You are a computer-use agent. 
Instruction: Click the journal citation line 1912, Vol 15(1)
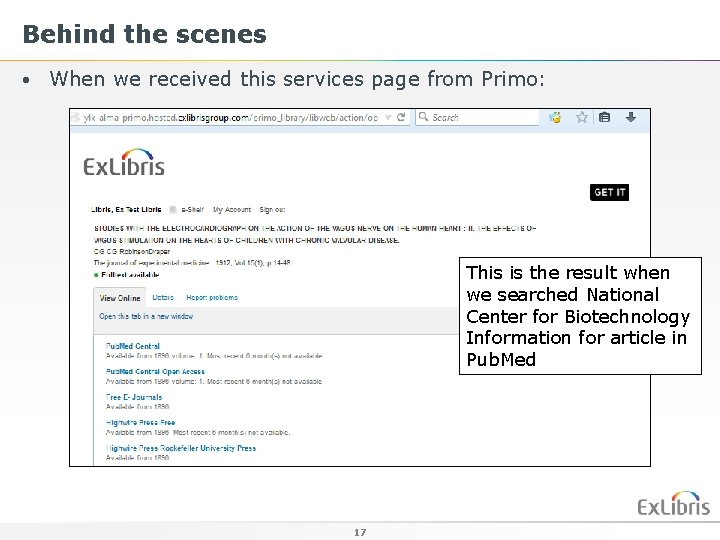click(x=192, y=263)
